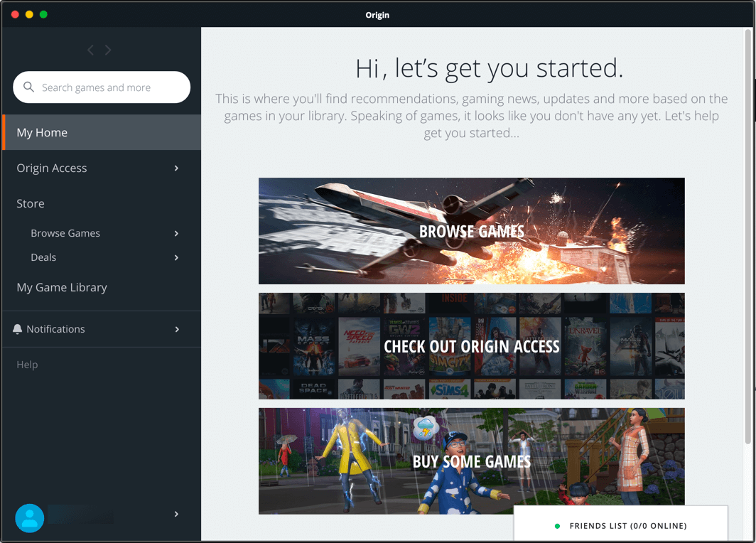Click the vertical scrollbar of main content
The width and height of the screenshot is (756, 543).
coord(747,236)
